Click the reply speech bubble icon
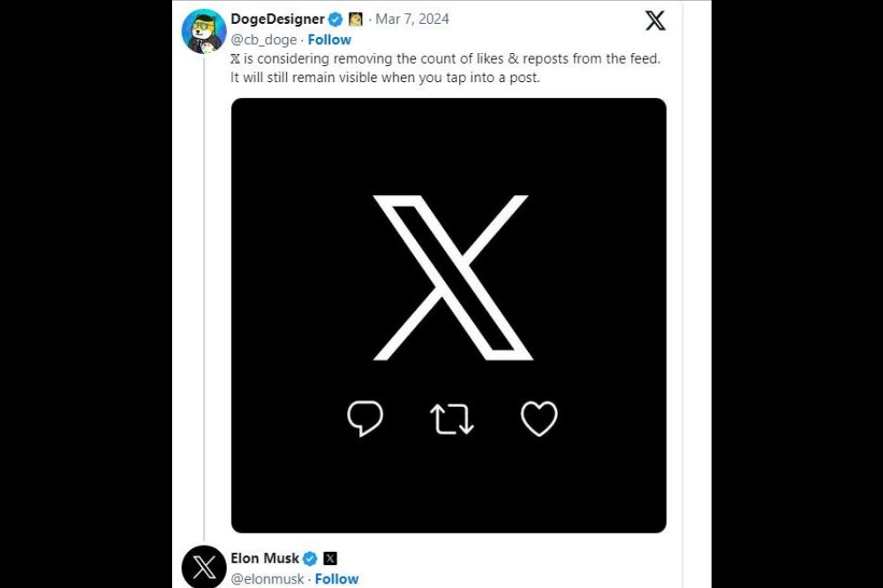Image resolution: width=883 pixels, height=588 pixels. point(365,418)
